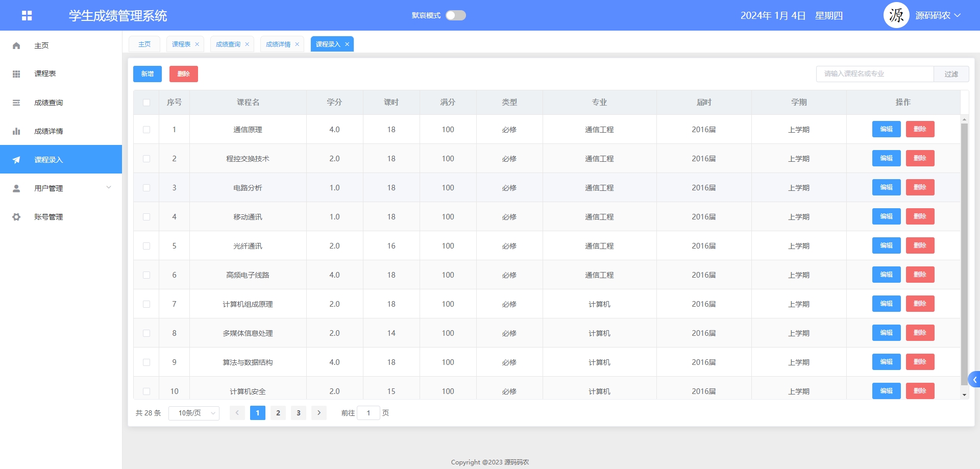
Task: Click the grid menu icon in header
Action: (27, 15)
